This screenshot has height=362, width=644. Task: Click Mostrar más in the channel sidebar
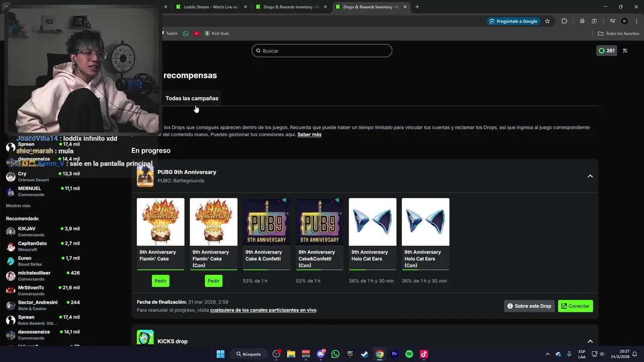[18, 206]
